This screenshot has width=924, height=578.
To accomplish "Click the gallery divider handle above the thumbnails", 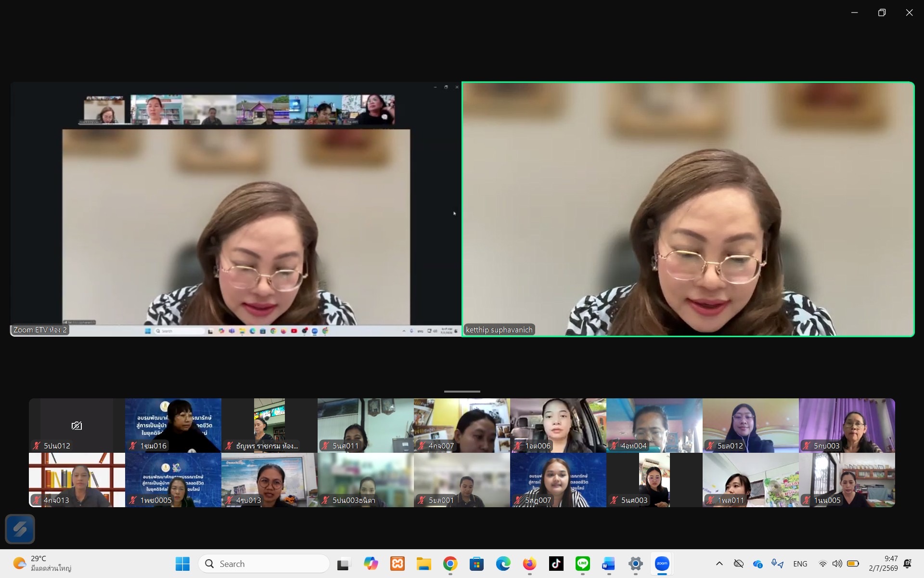I will 462,392.
